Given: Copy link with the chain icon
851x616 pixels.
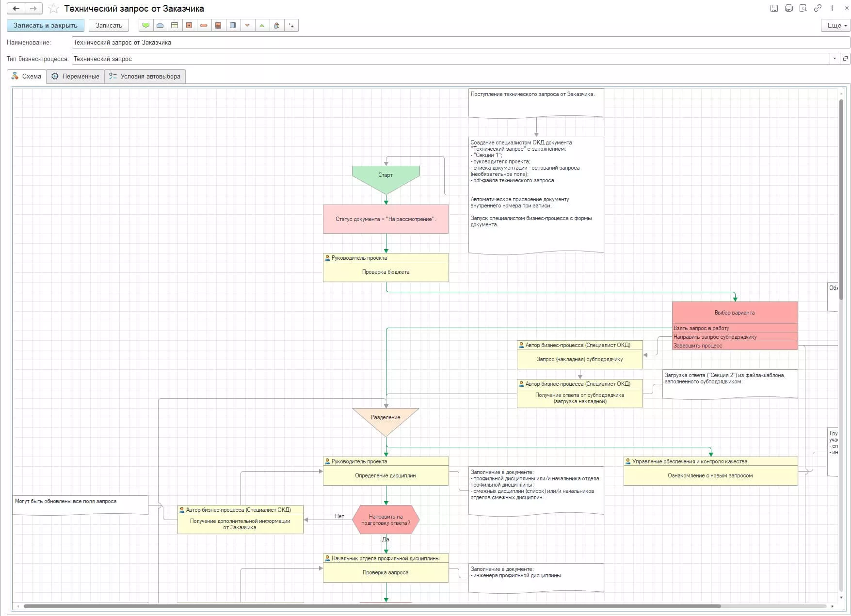Looking at the screenshot, I should click(818, 8).
